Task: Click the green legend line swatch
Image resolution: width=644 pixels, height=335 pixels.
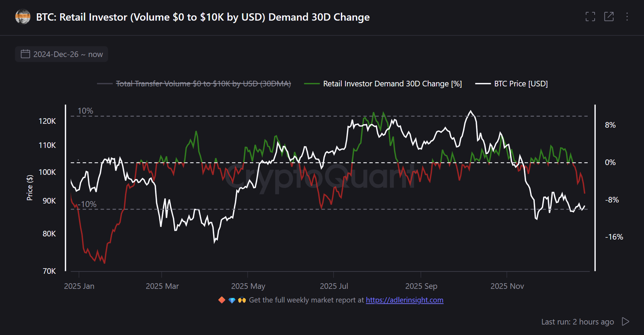Action: click(311, 84)
